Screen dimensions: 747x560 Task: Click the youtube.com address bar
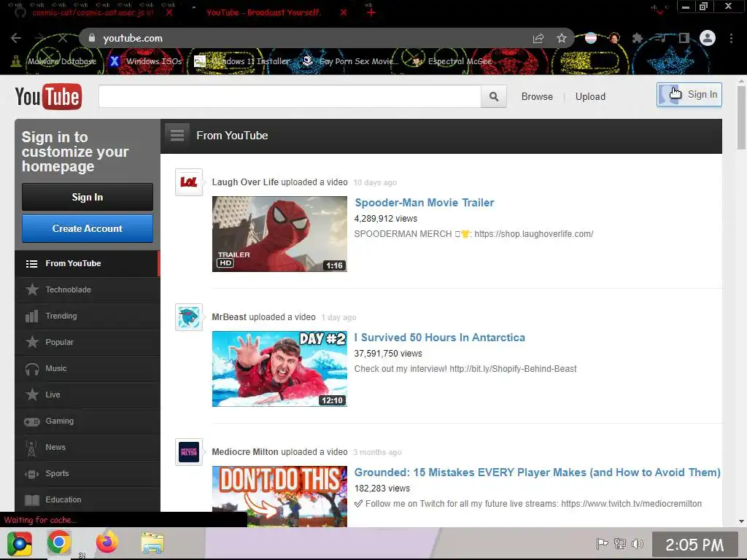click(x=305, y=38)
